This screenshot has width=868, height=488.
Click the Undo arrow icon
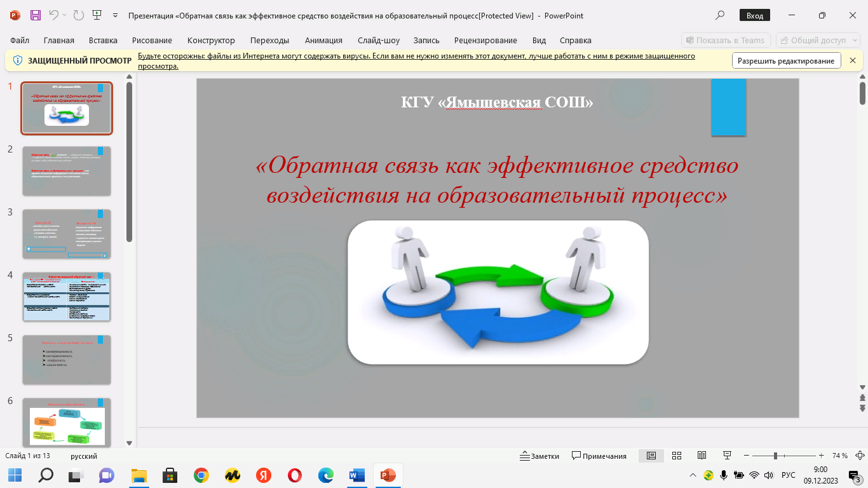click(x=54, y=15)
